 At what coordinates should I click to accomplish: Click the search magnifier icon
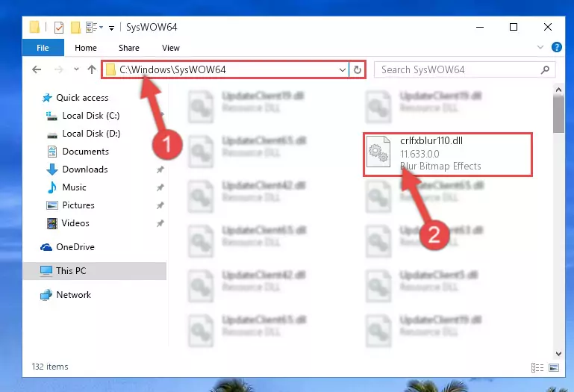click(x=545, y=69)
